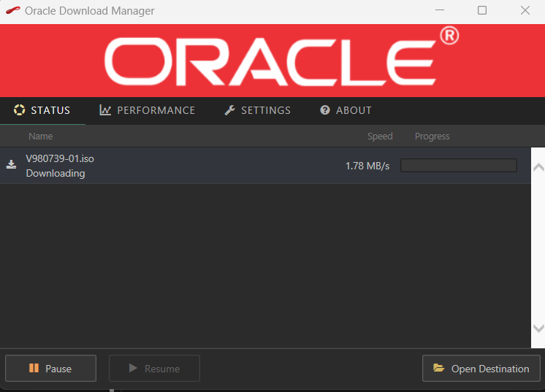The height and width of the screenshot is (392, 545).
Task: Close the Oracle Download Manager window
Action: (525, 10)
